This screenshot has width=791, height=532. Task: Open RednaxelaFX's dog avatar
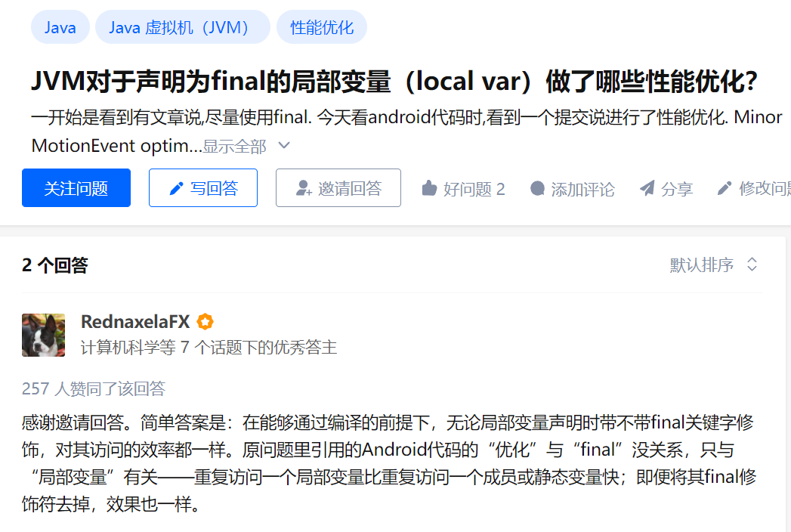43,336
